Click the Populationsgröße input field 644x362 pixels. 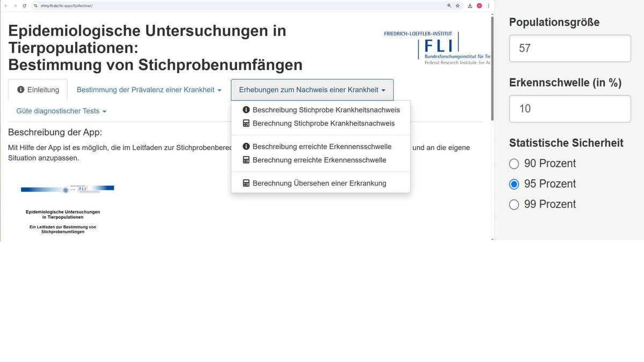[569, 48]
